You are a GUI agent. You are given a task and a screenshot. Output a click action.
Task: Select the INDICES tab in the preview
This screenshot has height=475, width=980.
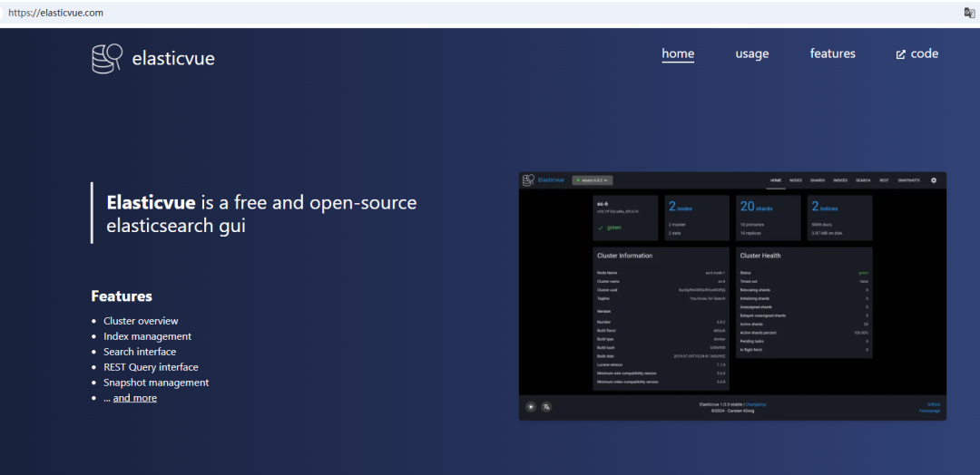point(840,180)
